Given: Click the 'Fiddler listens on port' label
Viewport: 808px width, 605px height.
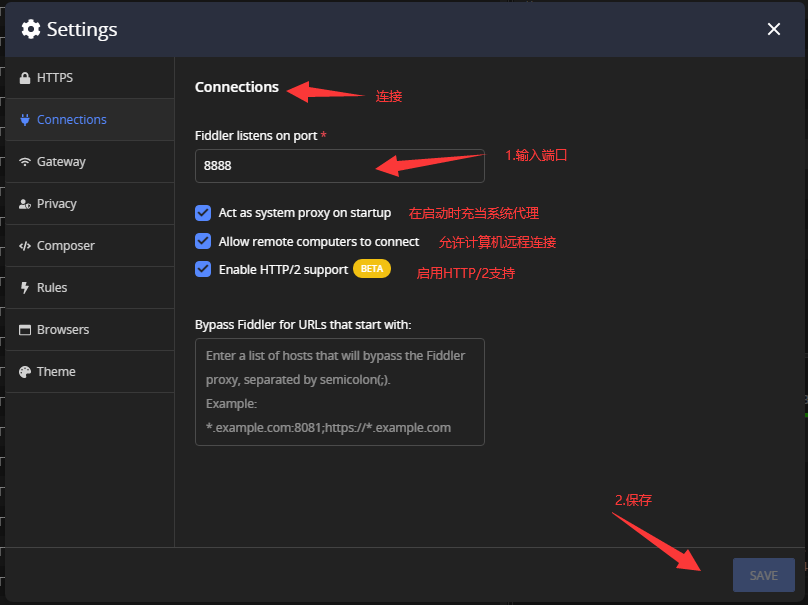Looking at the screenshot, I should 256,136.
